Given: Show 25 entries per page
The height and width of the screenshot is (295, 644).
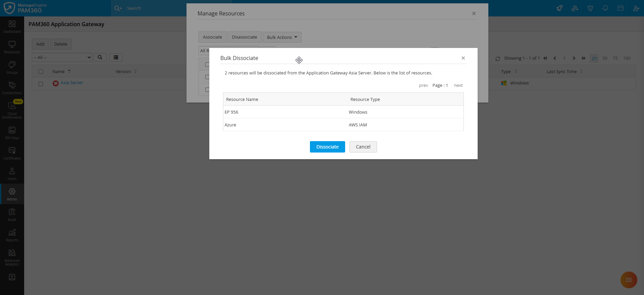Looking at the screenshot, I should point(594,58).
